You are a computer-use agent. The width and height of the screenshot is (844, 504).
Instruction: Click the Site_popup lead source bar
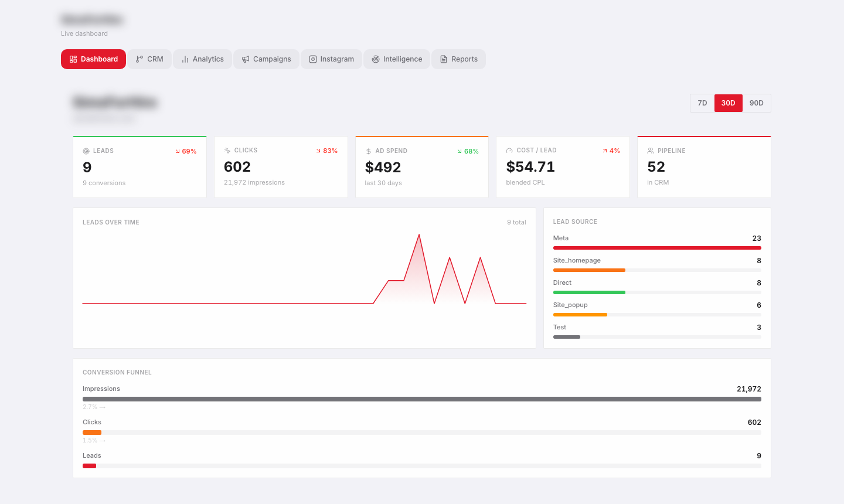click(580, 315)
